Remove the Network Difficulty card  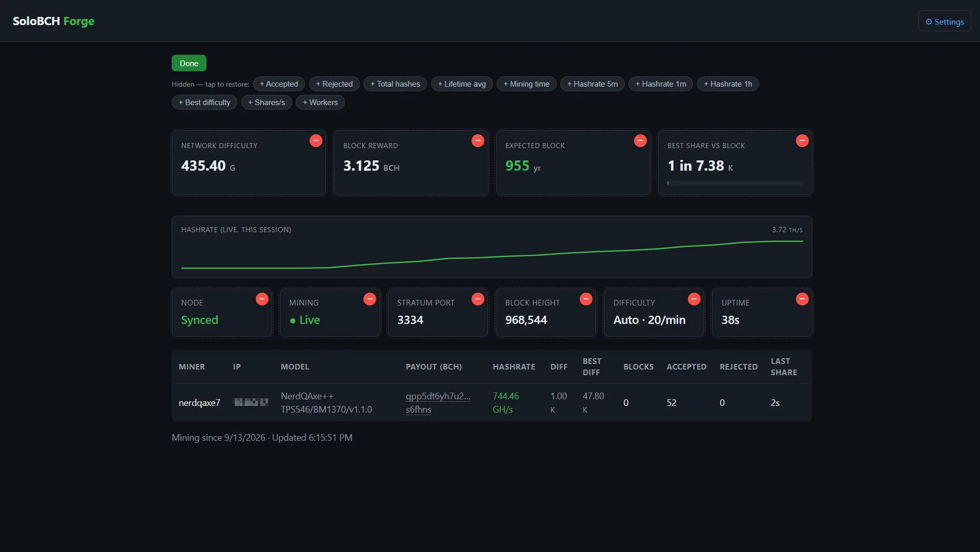316,141
